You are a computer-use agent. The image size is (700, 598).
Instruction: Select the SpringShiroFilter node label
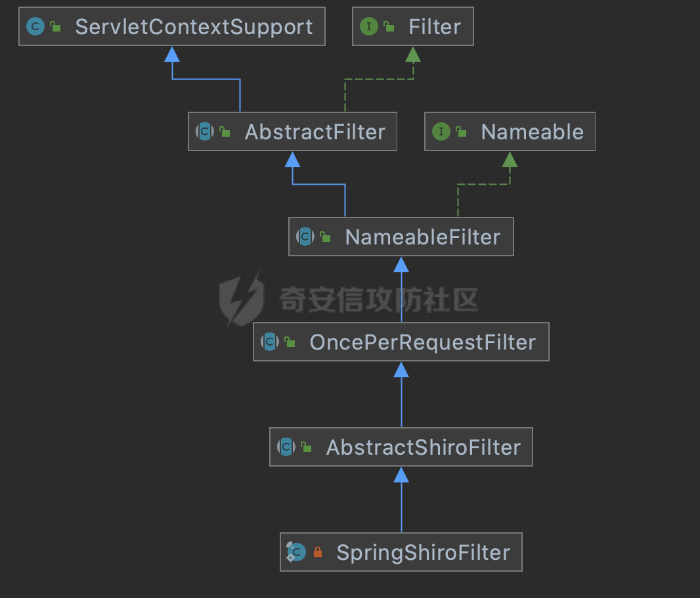(x=423, y=553)
